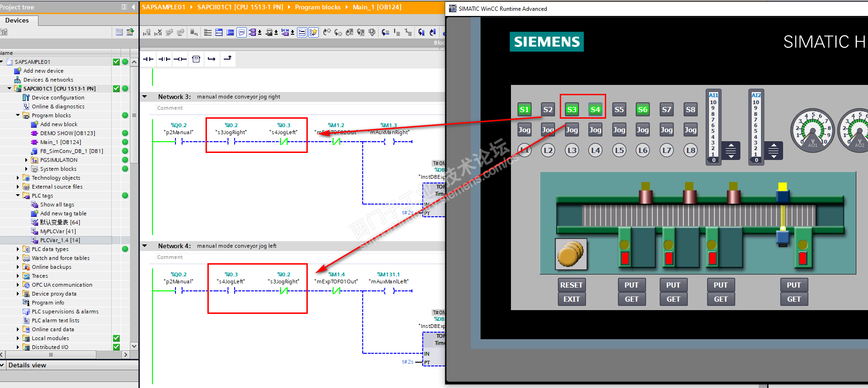The width and height of the screenshot is (868, 388).
Task: Select FB_SimConv_DB_1 [DB1] block
Action: [71, 151]
